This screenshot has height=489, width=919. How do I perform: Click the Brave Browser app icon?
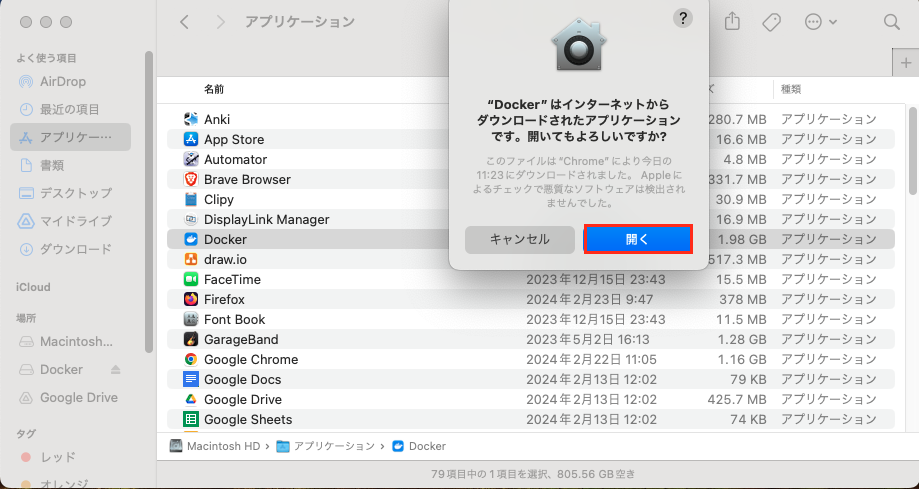pos(191,179)
